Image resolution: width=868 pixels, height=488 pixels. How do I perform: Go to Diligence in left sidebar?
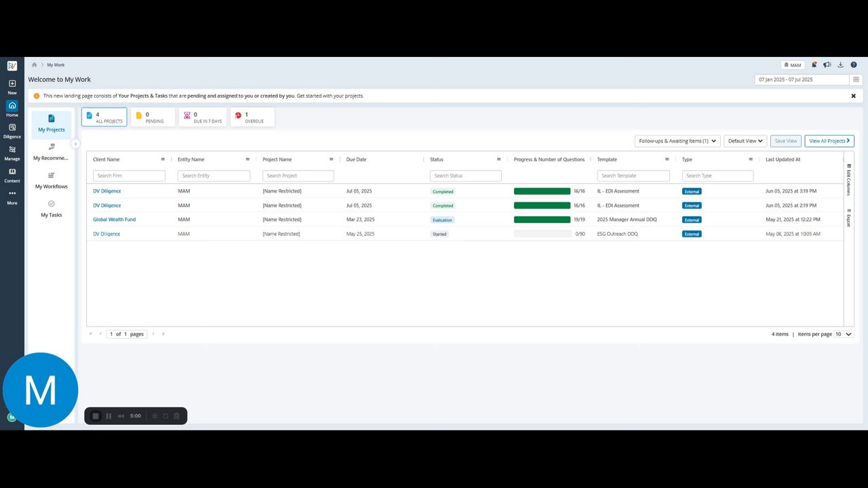[x=12, y=131]
